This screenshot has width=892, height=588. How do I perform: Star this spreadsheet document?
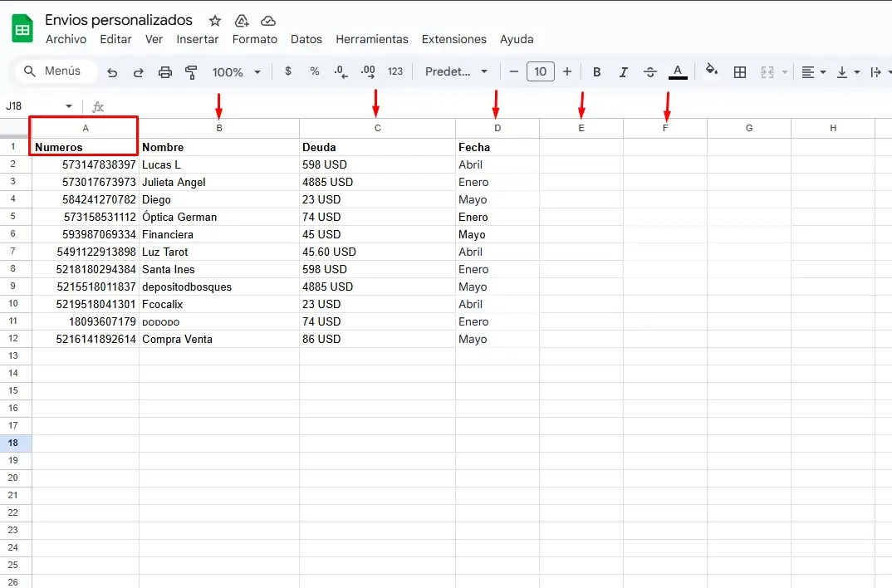[x=215, y=21]
